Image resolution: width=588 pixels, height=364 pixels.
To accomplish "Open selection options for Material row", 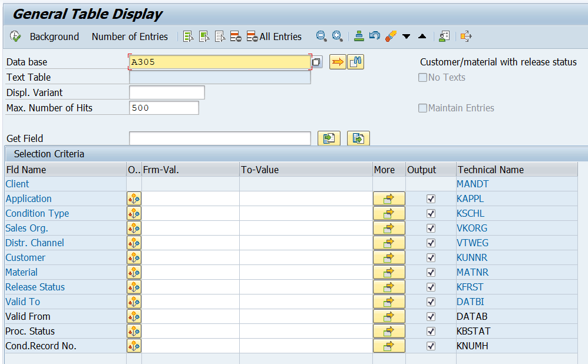I will pos(134,272).
